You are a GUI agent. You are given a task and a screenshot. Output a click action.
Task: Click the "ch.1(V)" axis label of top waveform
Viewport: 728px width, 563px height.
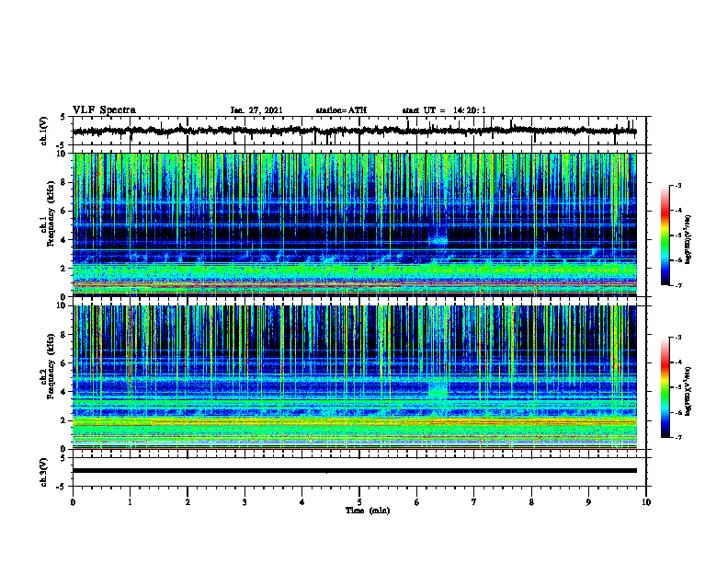[x=44, y=131]
